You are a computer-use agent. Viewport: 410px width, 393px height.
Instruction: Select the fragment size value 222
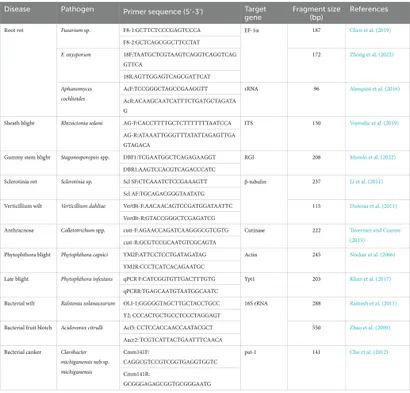click(x=316, y=230)
